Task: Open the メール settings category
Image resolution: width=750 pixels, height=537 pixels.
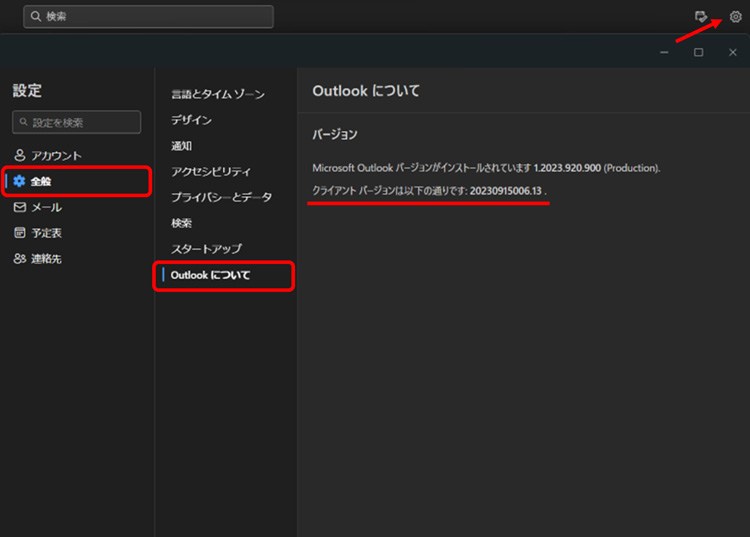Action: point(77,207)
